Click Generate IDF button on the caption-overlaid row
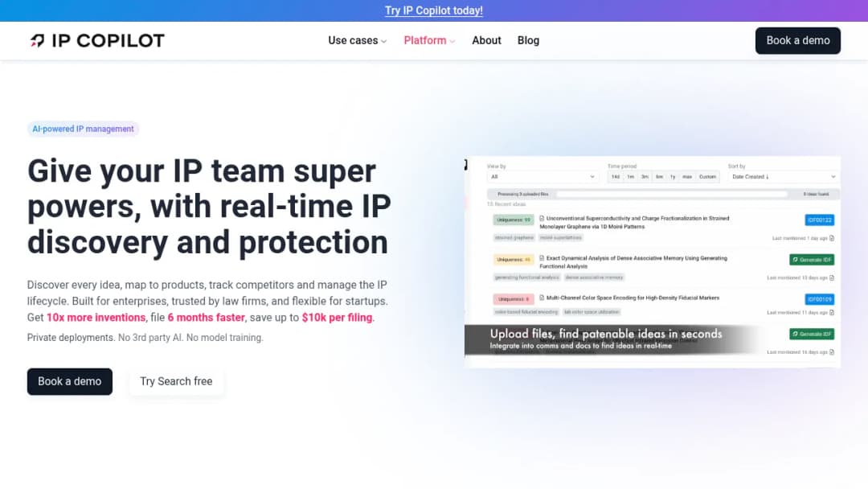Image resolution: width=868 pixels, height=489 pixels. point(812,334)
